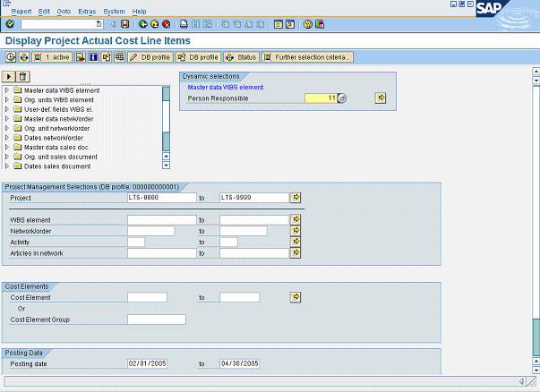Click the icon right of the blue info icon
The image size is (540, 392).
pyautogui.click(x=107, y=57)
